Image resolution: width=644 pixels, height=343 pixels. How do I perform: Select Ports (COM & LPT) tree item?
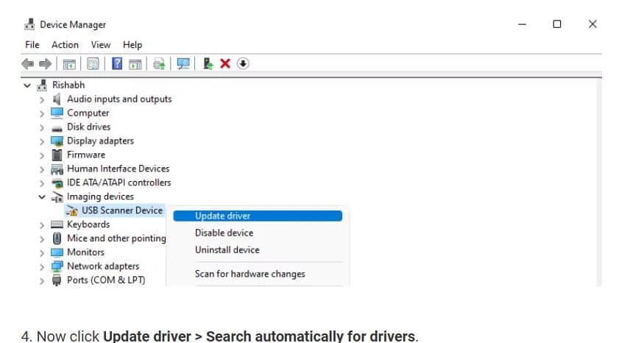(x=105, y=280)
